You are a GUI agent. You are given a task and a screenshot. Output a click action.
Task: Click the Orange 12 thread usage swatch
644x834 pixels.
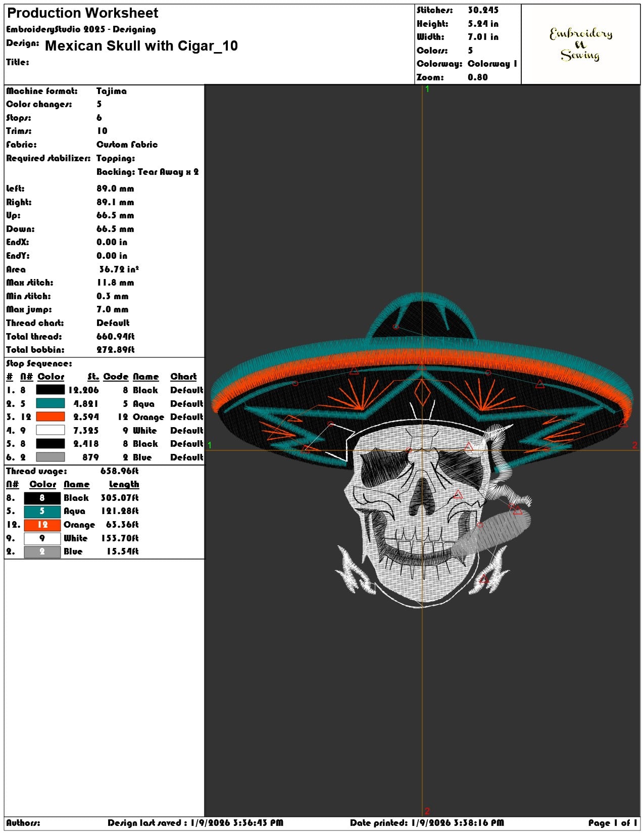tap(42, 525)
